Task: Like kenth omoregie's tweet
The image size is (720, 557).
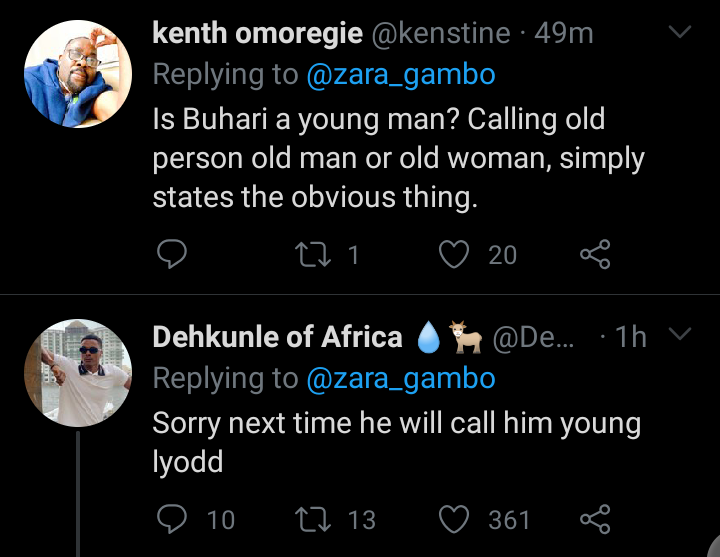Action: pyautogui.click(x=455, y=255)
